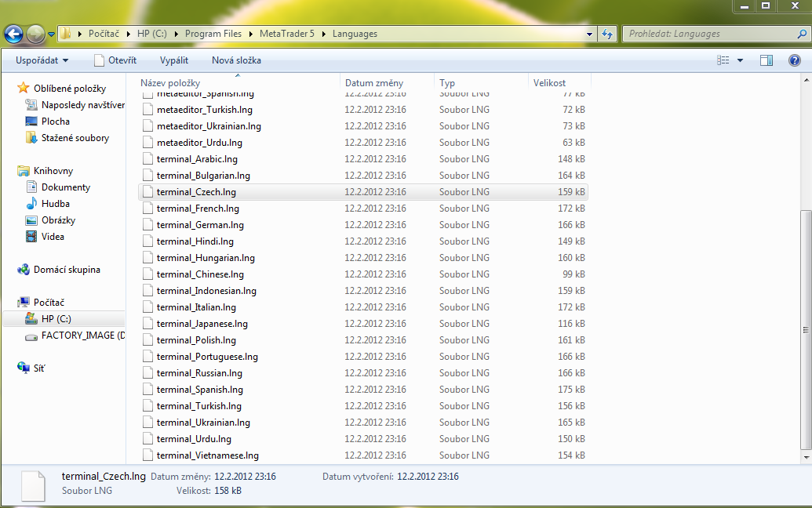Select the terminal_Czech.lng file icon
This screenshot has width=812, height=508.
click(147, 192)
